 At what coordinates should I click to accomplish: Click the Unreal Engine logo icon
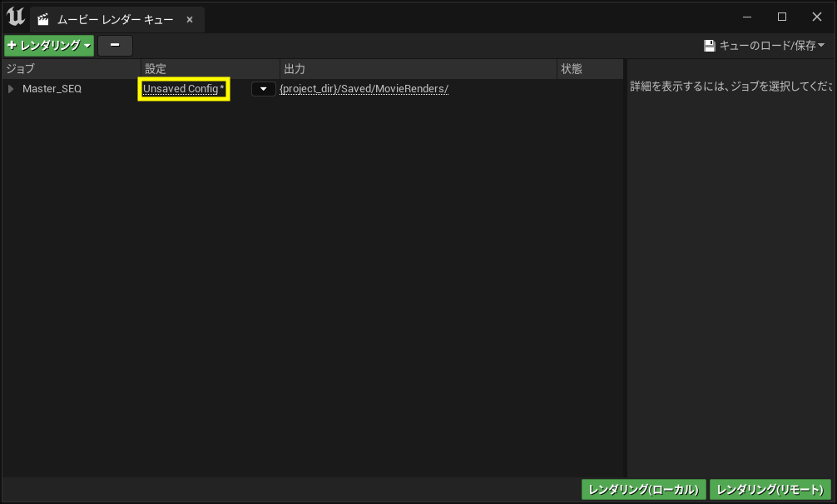coord(14,16)
